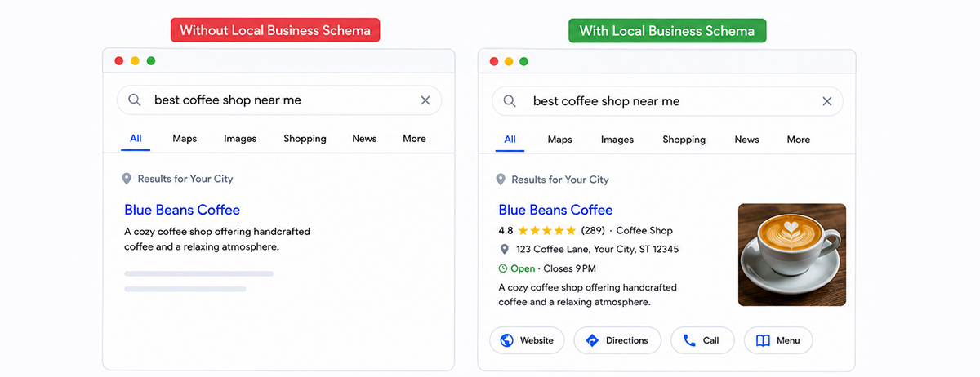Image resolution: width=980 pixels, height=377 pixels.
Task: Click the open book Menu icon
Action: (763, 340)
